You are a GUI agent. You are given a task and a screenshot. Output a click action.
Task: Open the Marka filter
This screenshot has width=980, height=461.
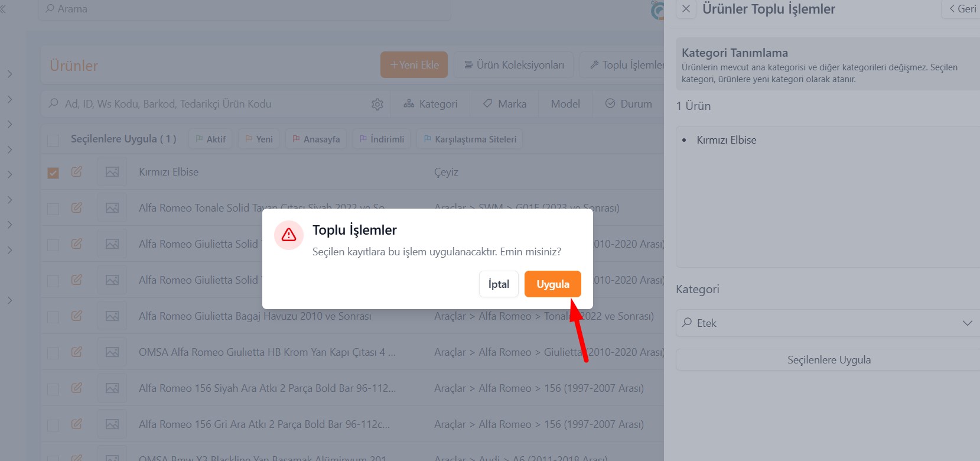pyautogui.click(x=505, y=104)
